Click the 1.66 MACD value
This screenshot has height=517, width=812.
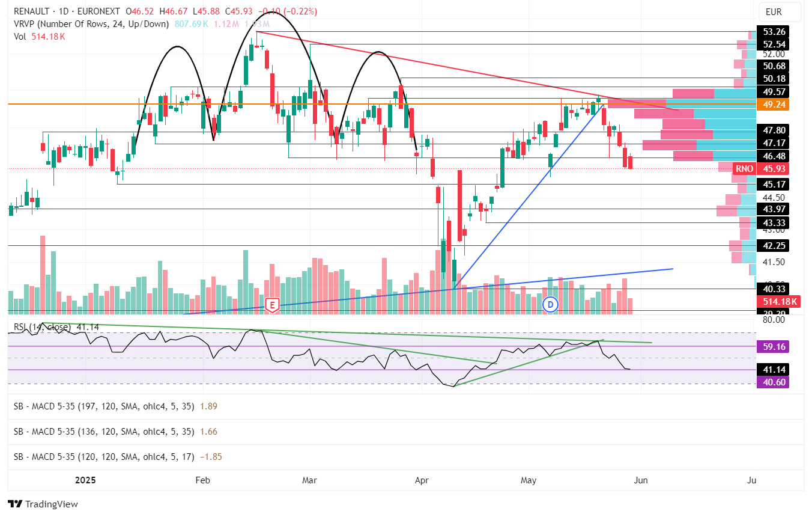208,432
